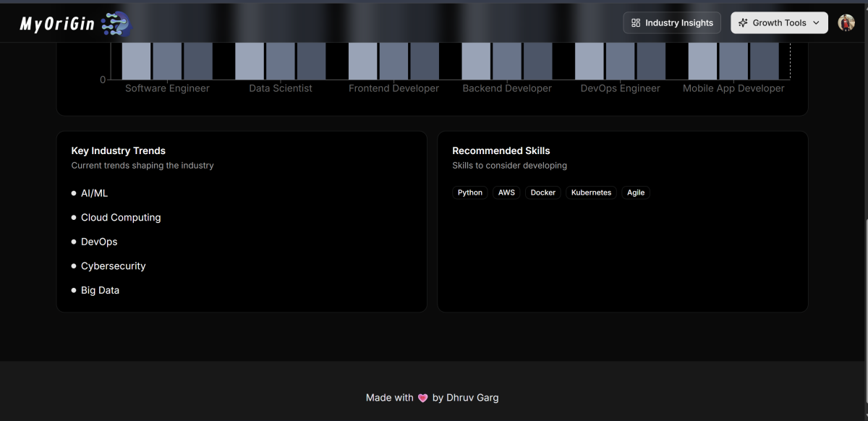
Task: Click the lightest Software Engineer bar
Action: pos(136,61)
